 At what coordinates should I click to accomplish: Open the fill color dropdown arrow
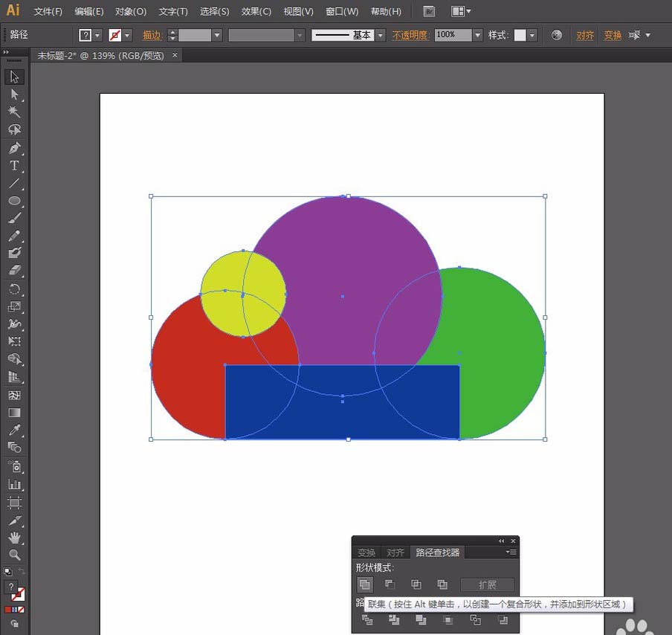pyautogui.click(x=97, y=35)
